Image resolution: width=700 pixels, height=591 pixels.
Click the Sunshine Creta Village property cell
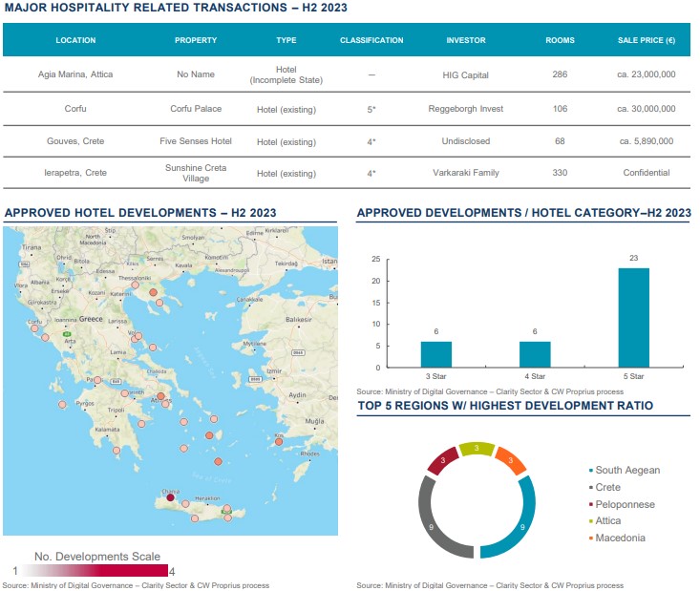click(196, 173)
